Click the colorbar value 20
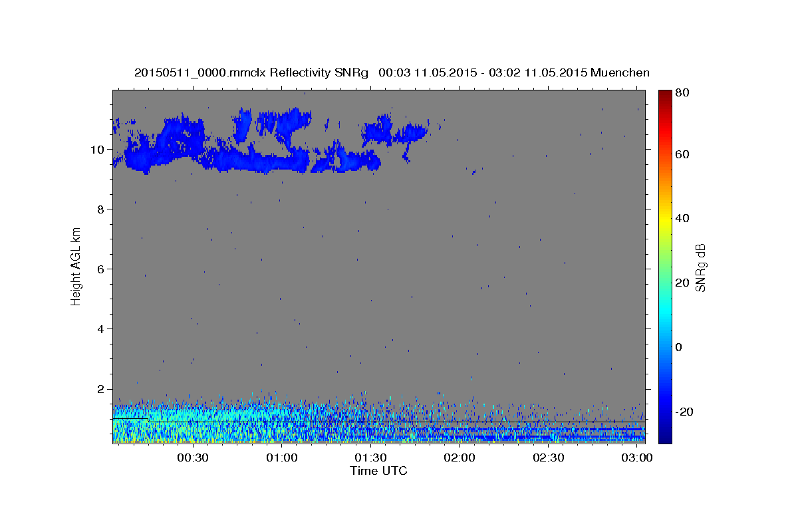The height and width of the screenshot is (532, 798). (682, 283)
